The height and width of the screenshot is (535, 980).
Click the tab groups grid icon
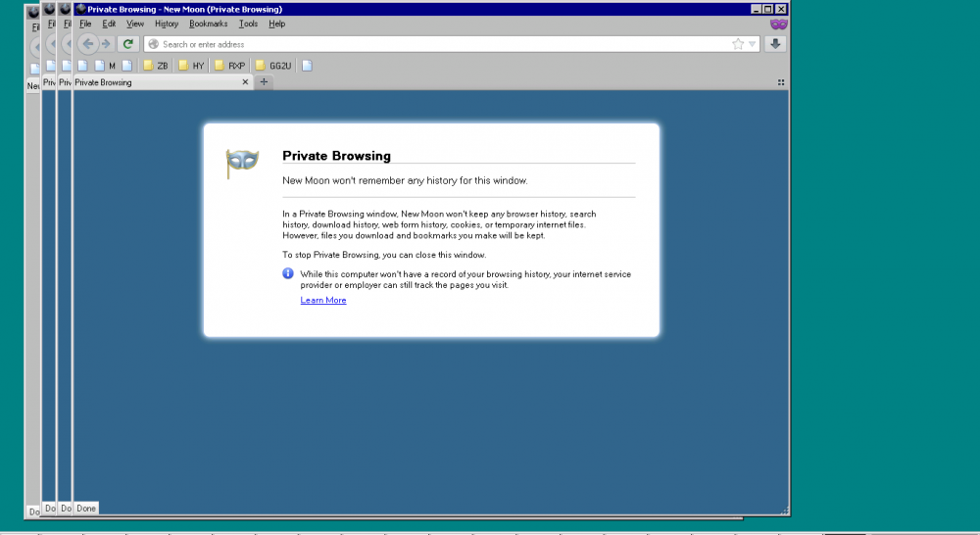coord(781,82)
